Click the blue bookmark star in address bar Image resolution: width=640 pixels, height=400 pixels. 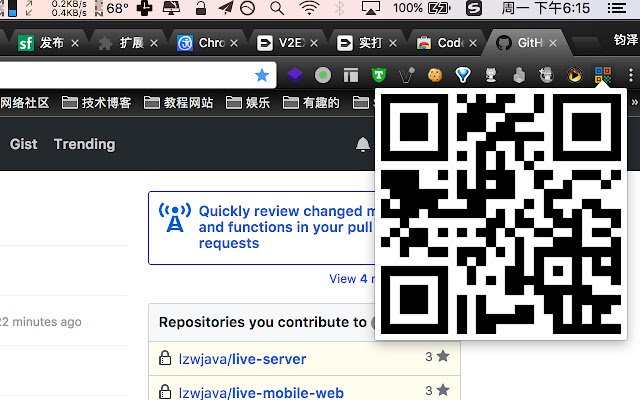click(262, 75)
